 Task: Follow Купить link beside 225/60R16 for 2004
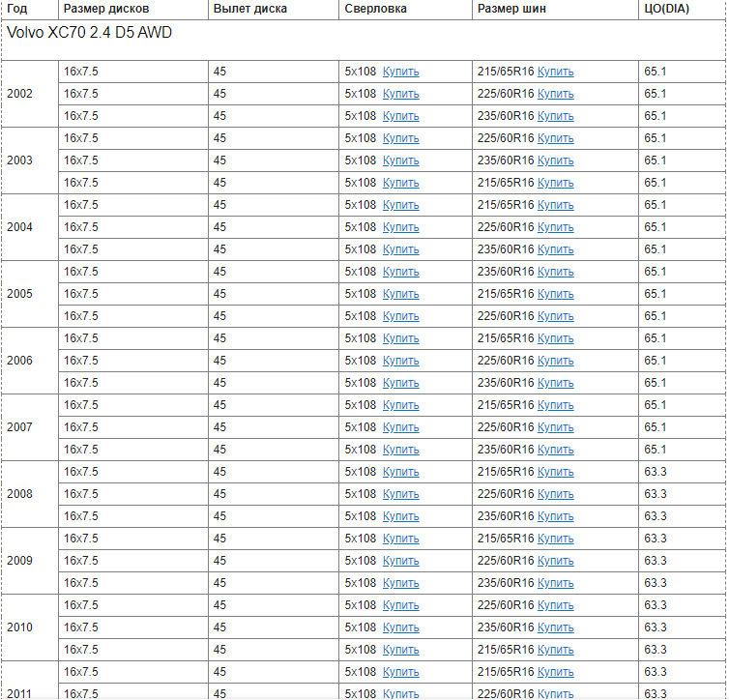point(556,227)
